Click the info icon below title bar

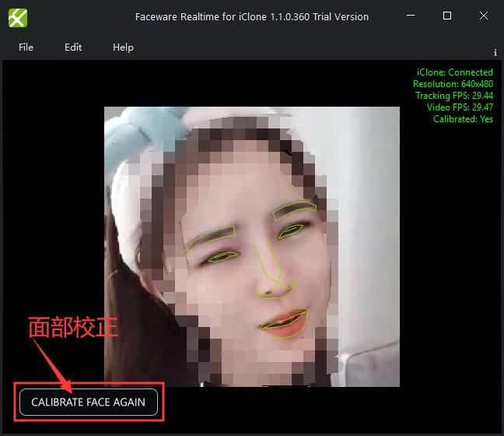495,52
